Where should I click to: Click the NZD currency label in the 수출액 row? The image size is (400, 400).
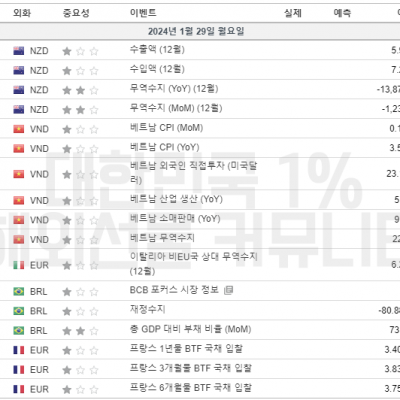[39, 51]
